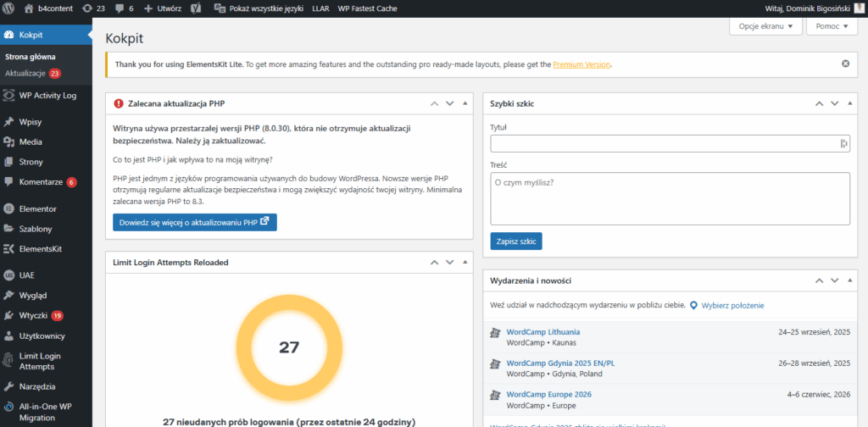Move Limit Login Attempts Reloaded panel down
Viewport: 868px width, 427px height.
pos(449,263)
